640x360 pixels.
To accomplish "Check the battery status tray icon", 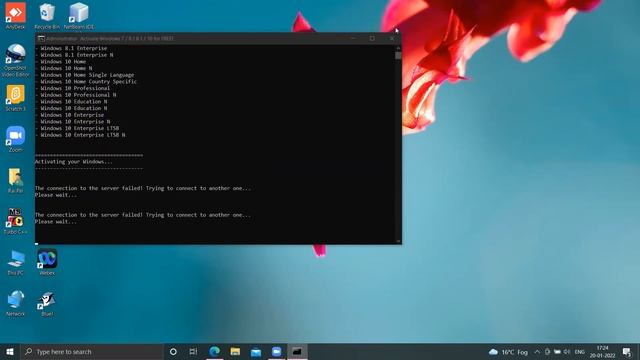I will pos(557,352).
